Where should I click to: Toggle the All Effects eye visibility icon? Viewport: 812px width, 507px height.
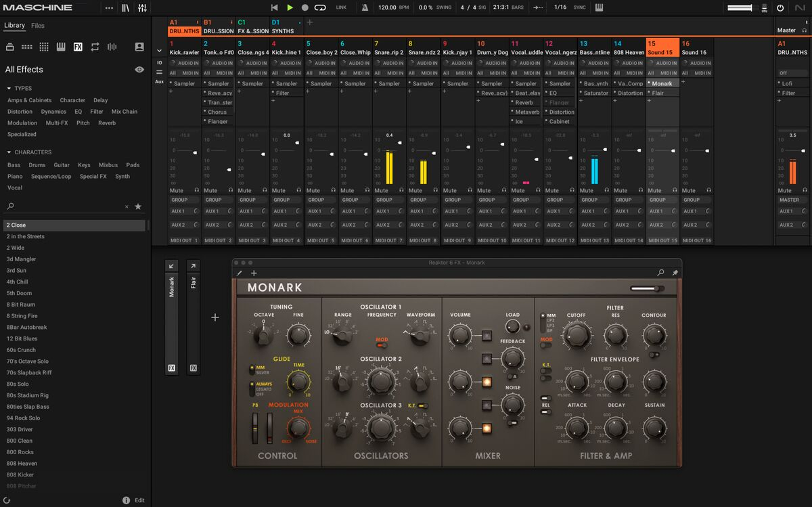(x=139, y=69)
